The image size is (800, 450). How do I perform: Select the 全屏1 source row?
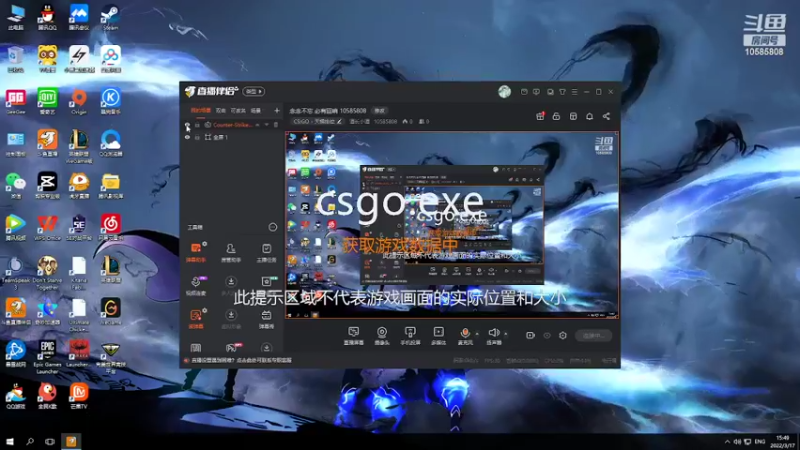coord(232,137)
